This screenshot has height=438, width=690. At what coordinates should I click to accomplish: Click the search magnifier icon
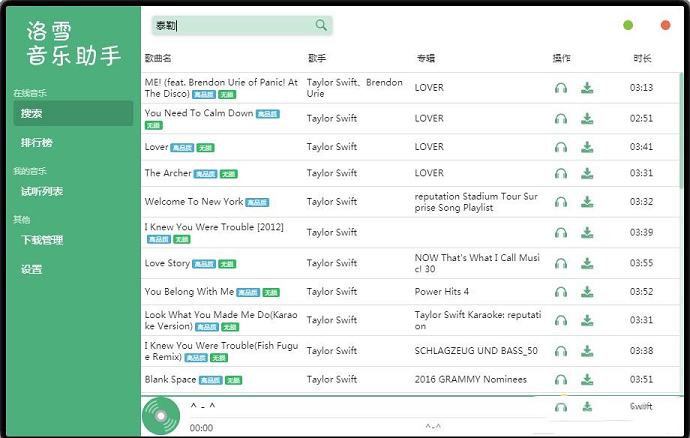(x=321, y=25)
